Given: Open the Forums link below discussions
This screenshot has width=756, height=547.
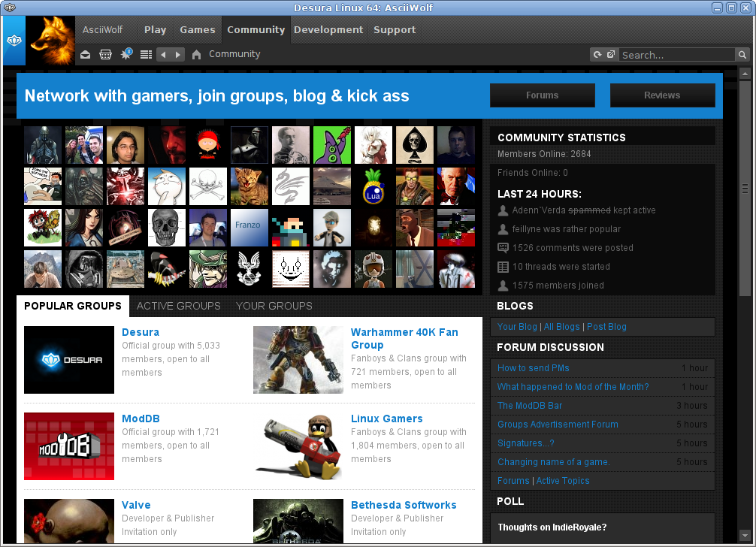Looking at the screenshot, I should (513, 481).
